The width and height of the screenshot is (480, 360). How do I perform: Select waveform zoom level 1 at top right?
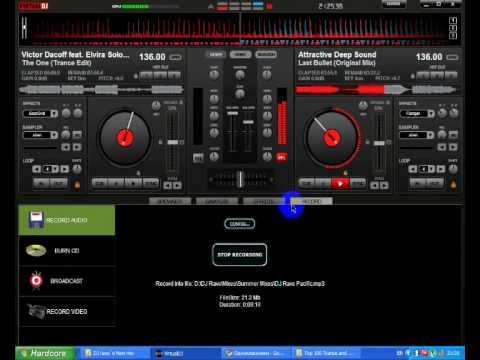tap(453, 21)
